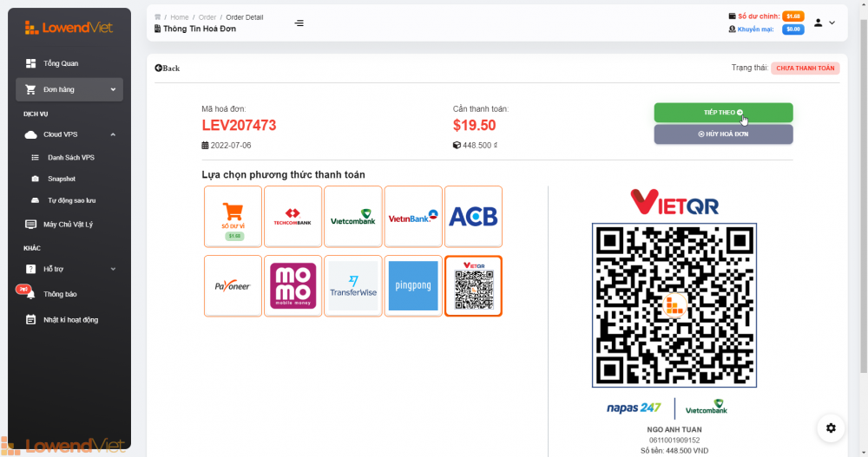Select pingpong payment method
Viewport: 868px width, 457px height.
413,286
